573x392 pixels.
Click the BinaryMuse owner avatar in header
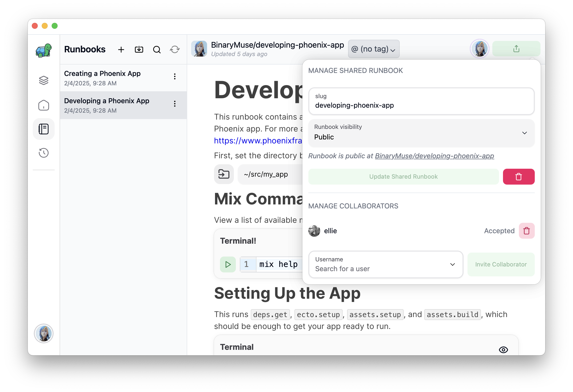coord(199,49)
